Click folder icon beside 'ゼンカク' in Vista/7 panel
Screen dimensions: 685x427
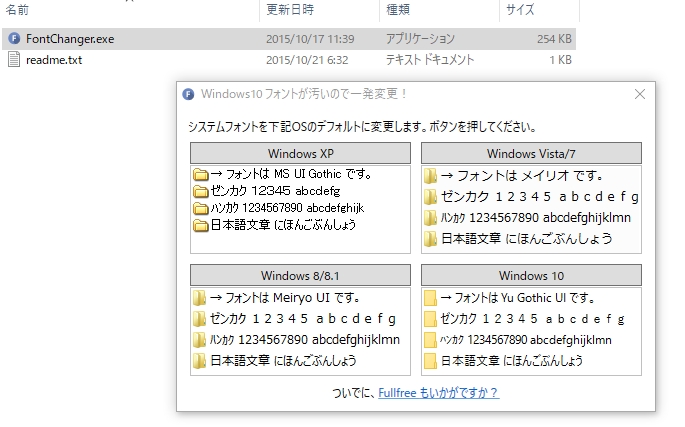pos(430,197)
